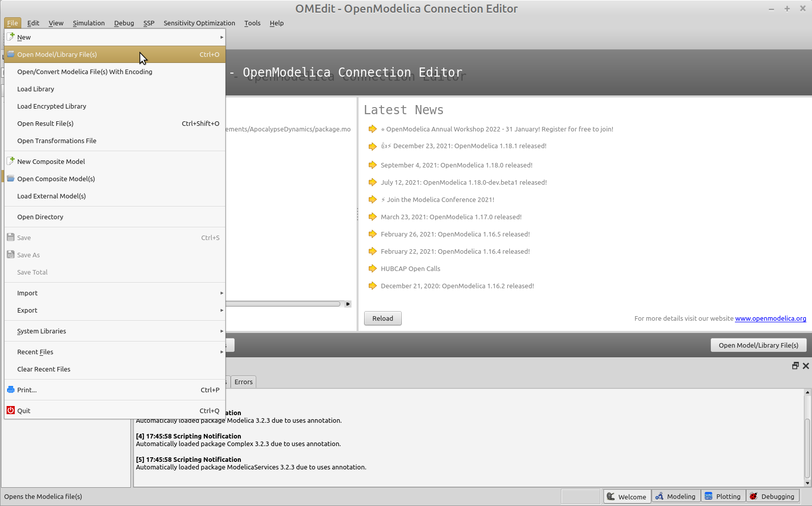Click the New document icon in menu

click(11, 37)
